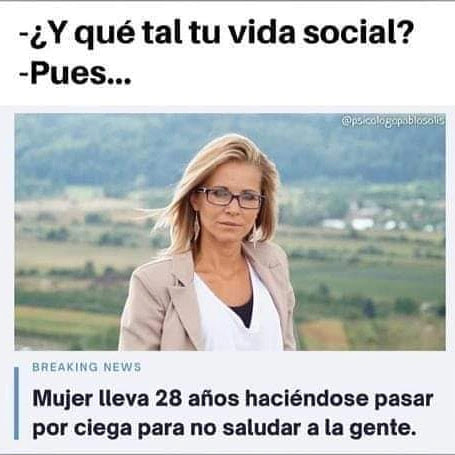Click the white V-neck shirt
Screen dimensions: 455x455
coord(233,320)
